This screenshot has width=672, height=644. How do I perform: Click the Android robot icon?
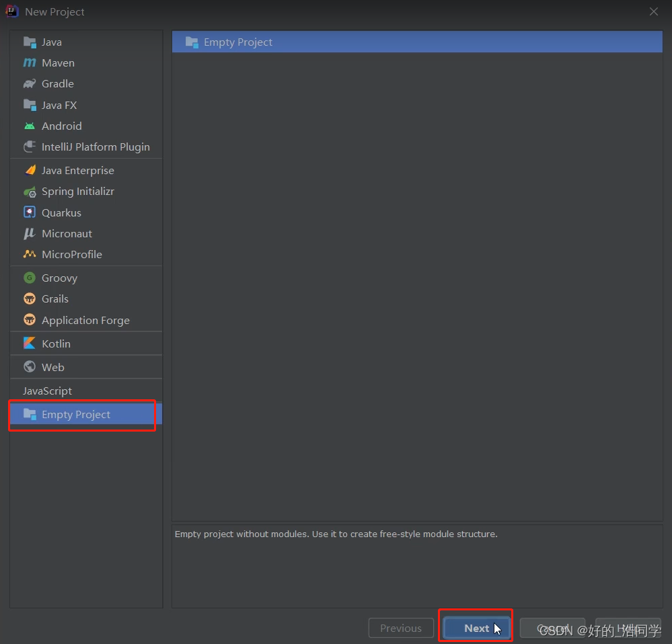30,126
